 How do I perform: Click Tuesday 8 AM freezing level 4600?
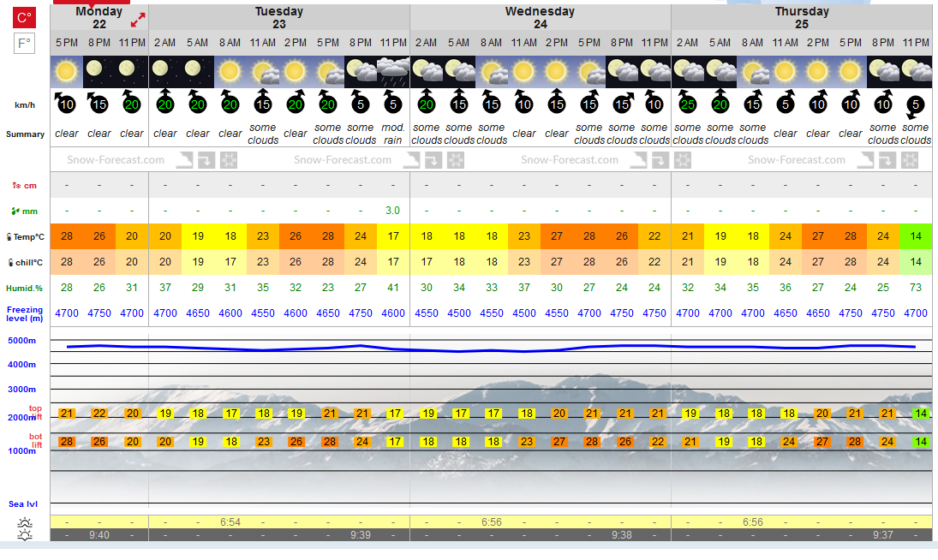click(230, 313)
